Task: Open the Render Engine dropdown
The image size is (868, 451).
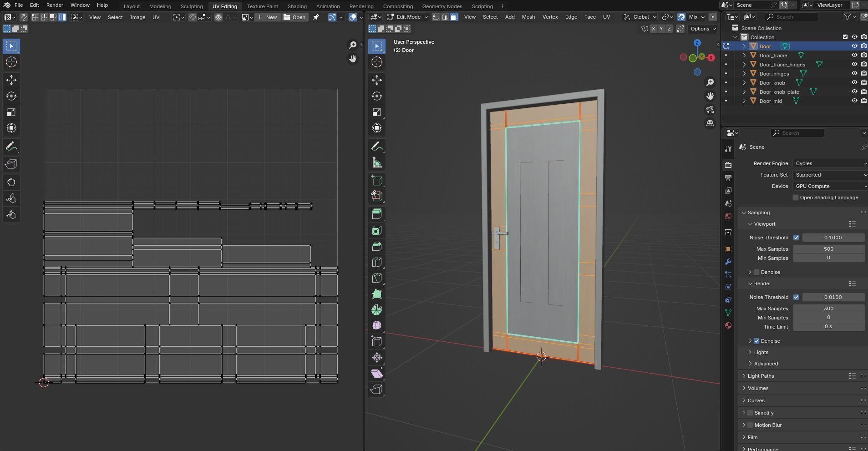Action: point(830,163)
